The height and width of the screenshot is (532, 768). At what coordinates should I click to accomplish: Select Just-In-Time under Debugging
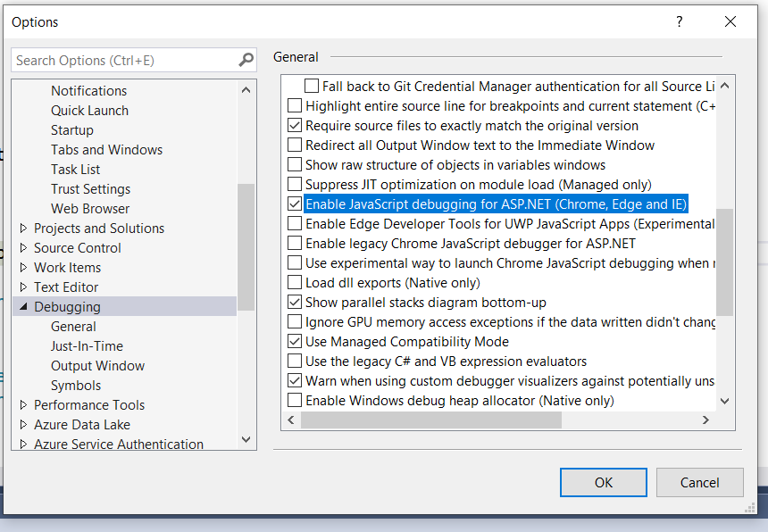pyautogui.click(x=87, y=346)
